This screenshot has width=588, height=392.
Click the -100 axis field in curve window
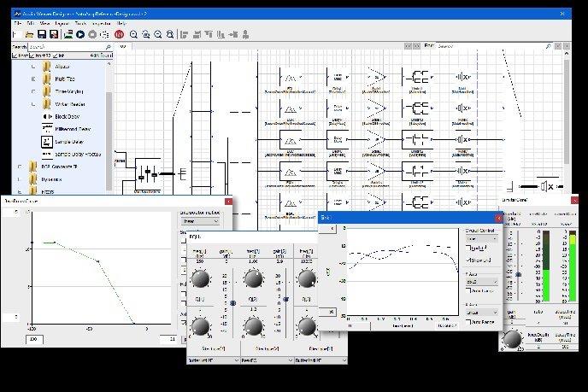[34, 339]
